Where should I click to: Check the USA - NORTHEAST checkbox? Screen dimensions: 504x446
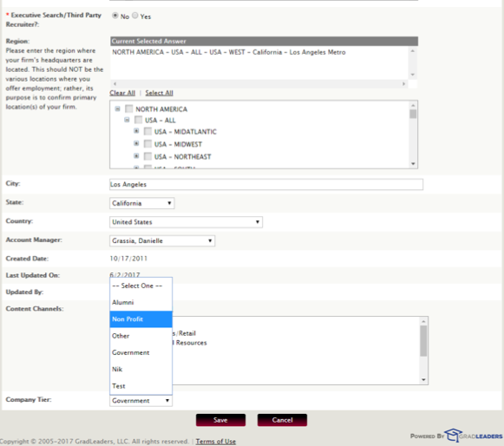tap(147, 156)
